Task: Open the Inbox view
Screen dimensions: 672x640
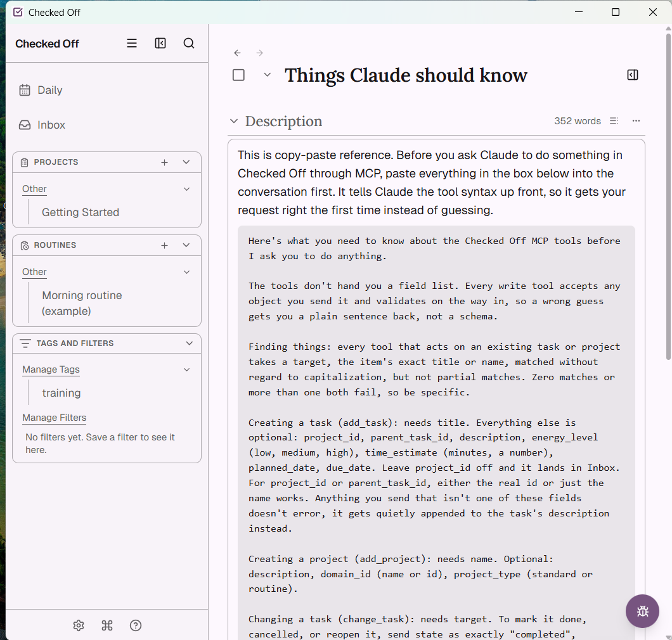Action: click(51, 125)
